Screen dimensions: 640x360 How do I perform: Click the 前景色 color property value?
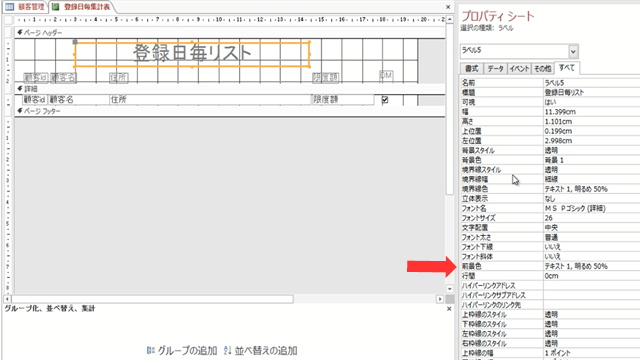coord(591,266)
